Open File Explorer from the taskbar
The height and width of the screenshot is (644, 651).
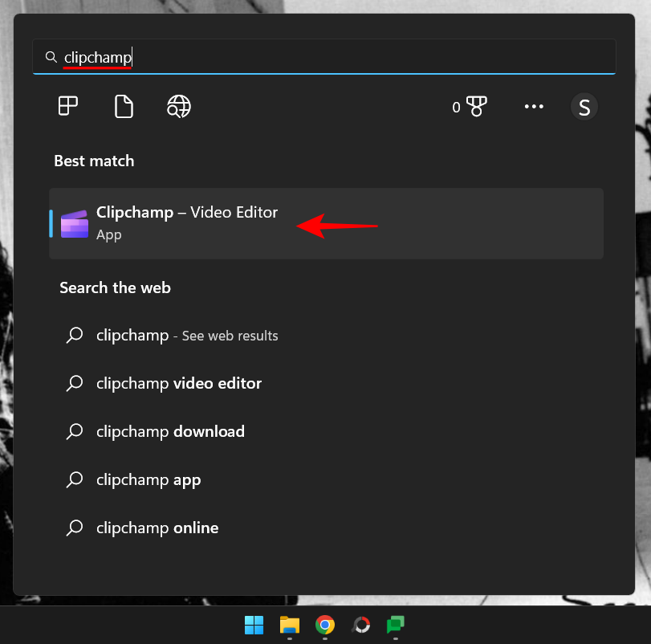[x=289, y=624]
